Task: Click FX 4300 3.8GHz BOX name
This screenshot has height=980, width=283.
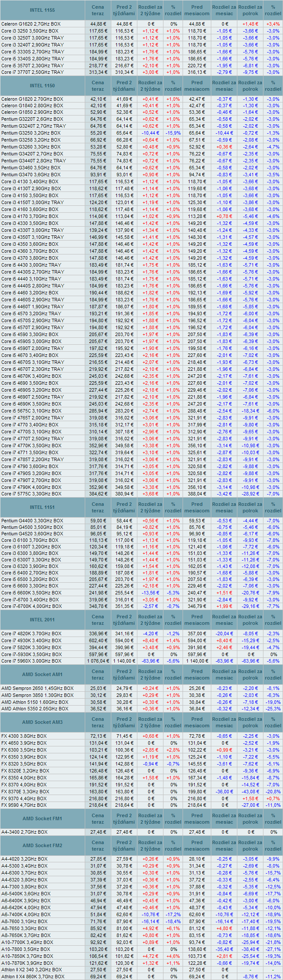Action: click(x=23, y=736)
